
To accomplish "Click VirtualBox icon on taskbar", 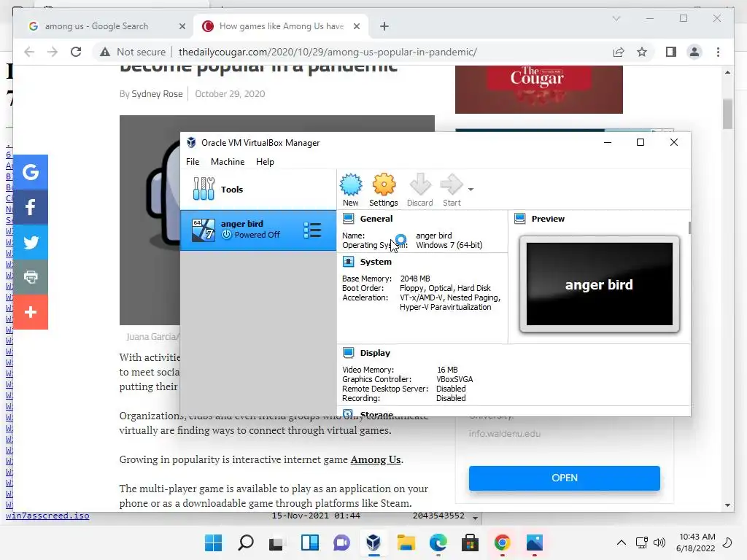I will 373,542.
